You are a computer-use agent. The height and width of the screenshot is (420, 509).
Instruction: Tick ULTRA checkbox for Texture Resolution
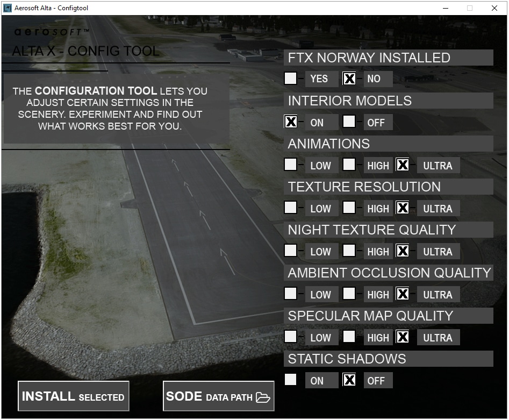coord(402,208)
